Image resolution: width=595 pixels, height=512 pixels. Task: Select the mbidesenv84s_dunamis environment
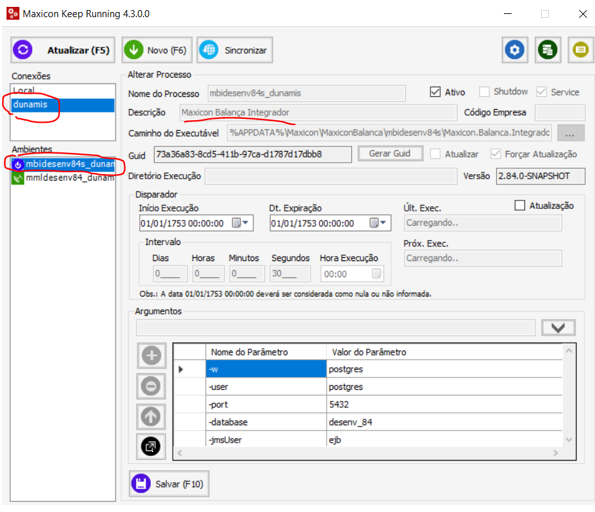tap(63, 164)
